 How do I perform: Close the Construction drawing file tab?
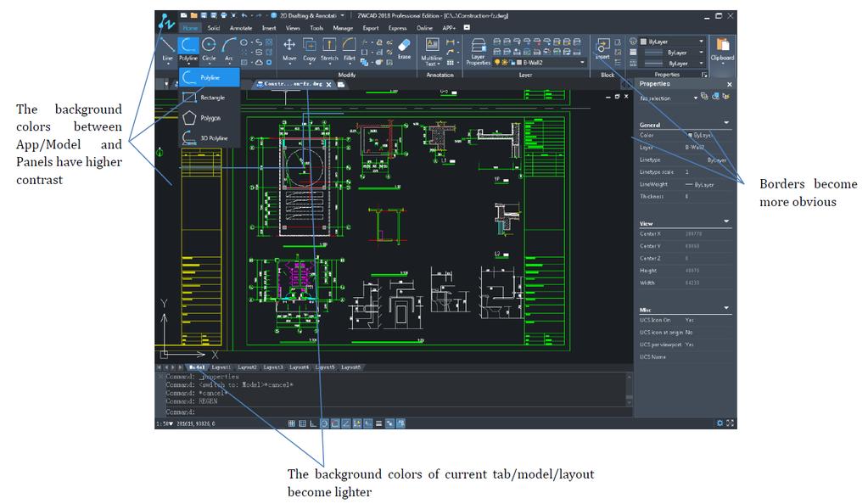click(329, 85)
